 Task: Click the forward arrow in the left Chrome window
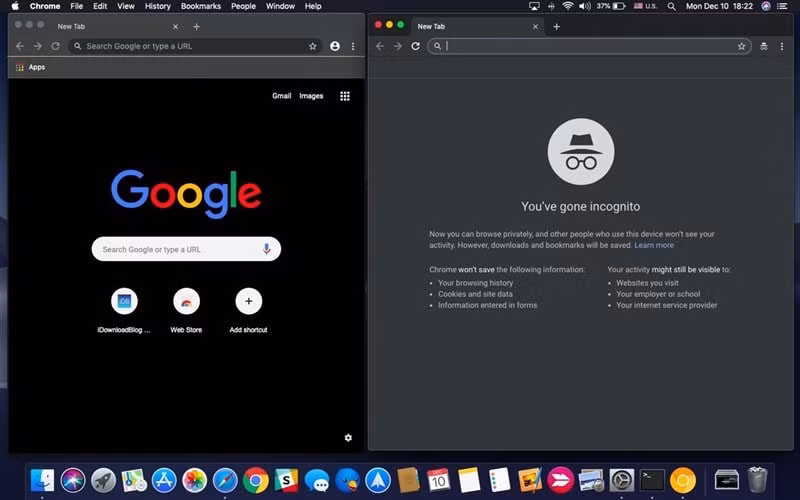[38, 46]
